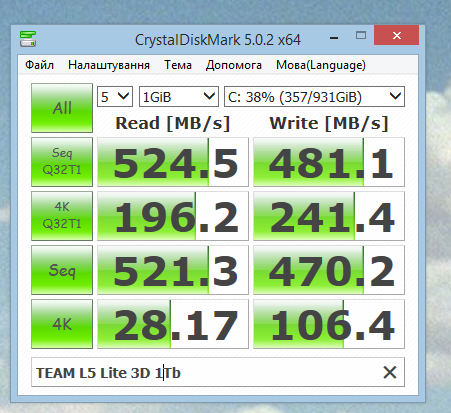
Task: Maximize the CrystalDiskMark window
Action: pos(361,35)
